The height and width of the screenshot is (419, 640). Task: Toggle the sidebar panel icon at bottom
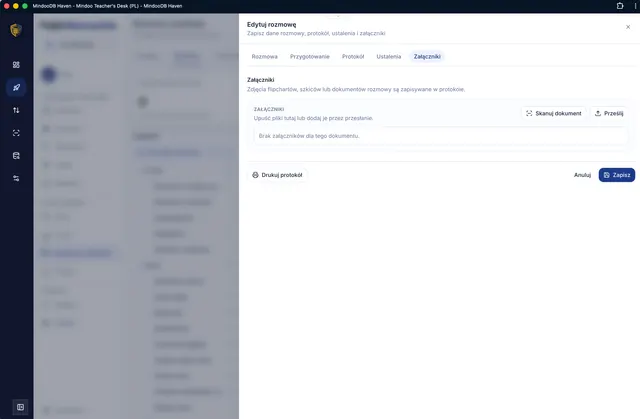pyautogui.click(x=20, y=407)
